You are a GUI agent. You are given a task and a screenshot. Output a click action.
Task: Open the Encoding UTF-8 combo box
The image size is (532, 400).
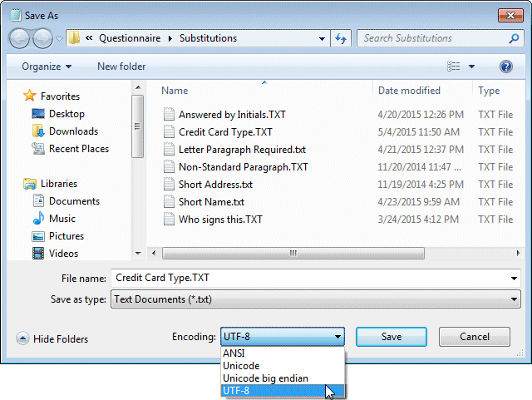(283, 337)
